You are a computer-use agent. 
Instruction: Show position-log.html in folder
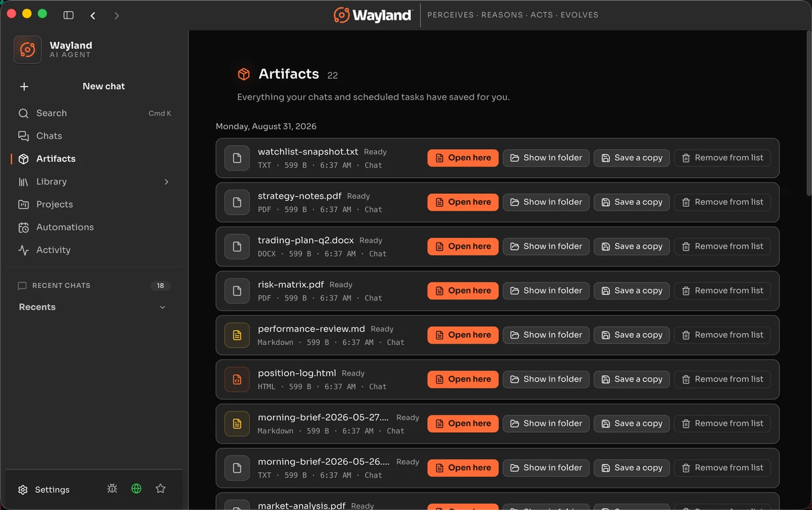(546, 379)
